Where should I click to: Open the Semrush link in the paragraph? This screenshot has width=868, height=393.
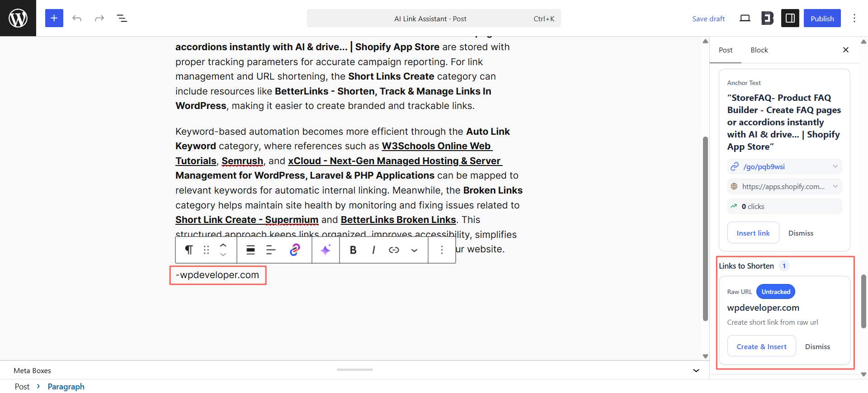[242, 161]
